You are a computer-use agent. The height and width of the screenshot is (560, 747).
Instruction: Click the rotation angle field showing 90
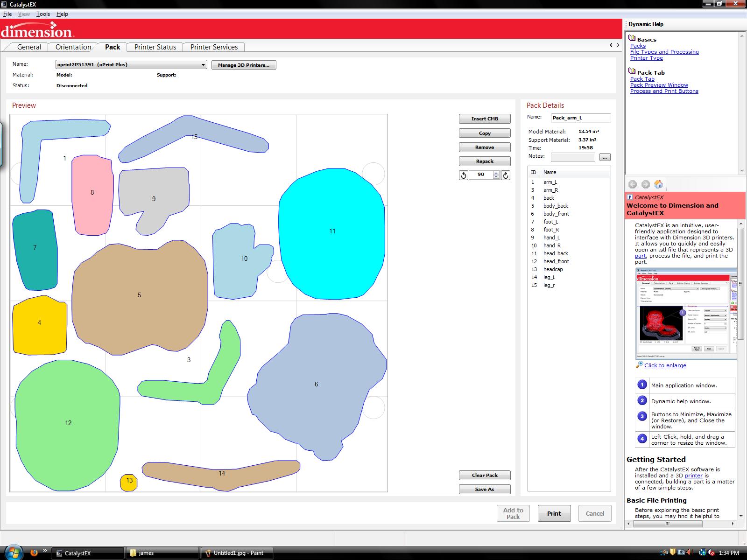point(481,175)
